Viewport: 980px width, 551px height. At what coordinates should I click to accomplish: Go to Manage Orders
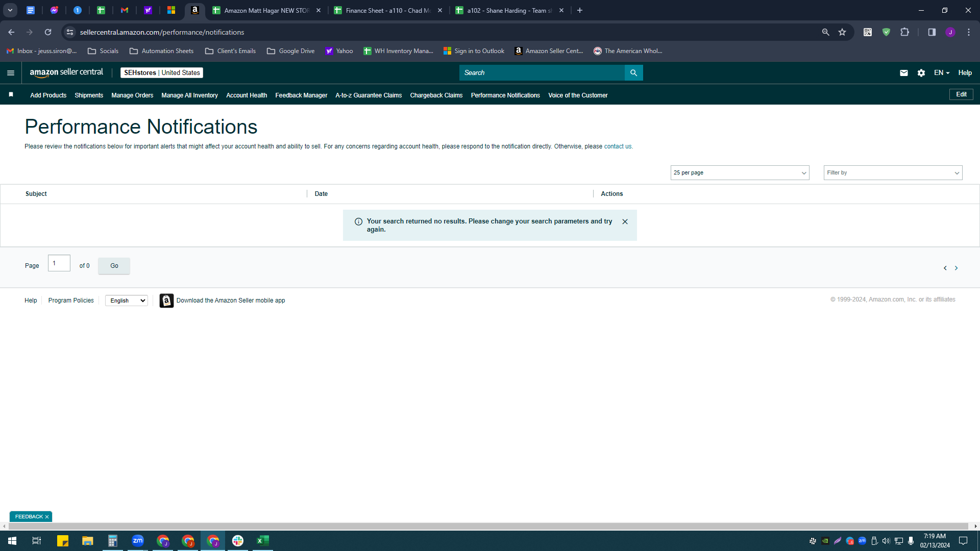click(132, 95)
